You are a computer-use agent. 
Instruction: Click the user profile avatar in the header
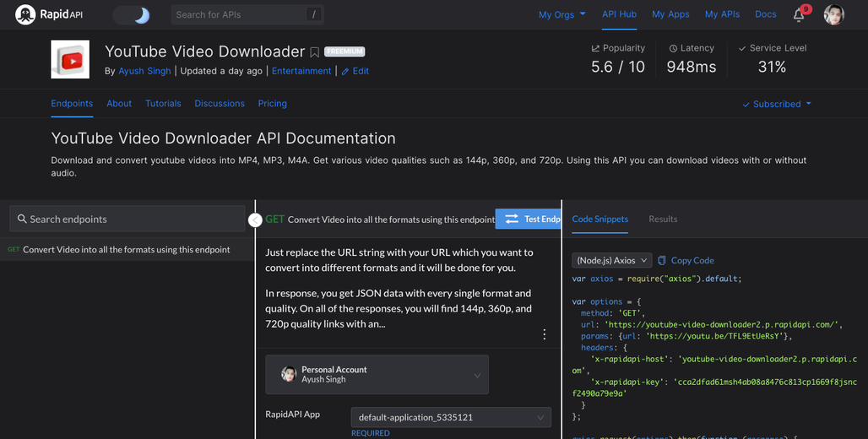point(833,15)
